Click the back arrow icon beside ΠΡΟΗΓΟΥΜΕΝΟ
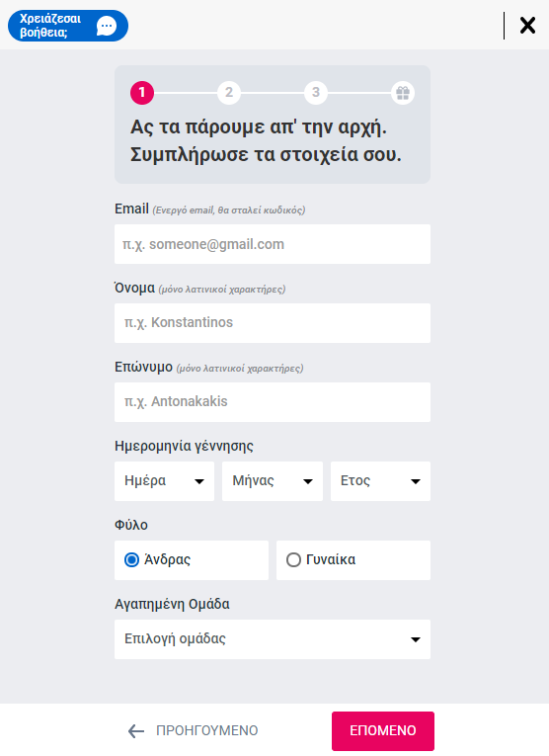549x756 pixels. 136,731
